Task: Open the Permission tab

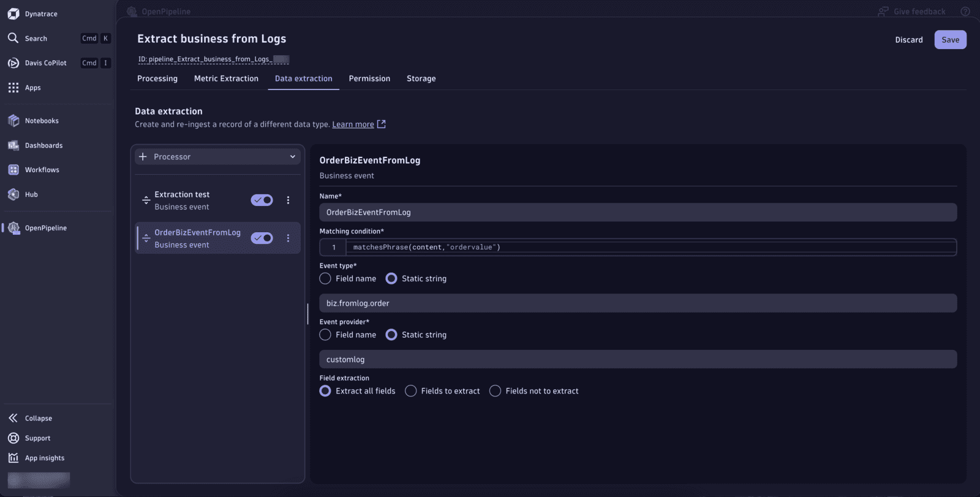Action: (369, 78)
